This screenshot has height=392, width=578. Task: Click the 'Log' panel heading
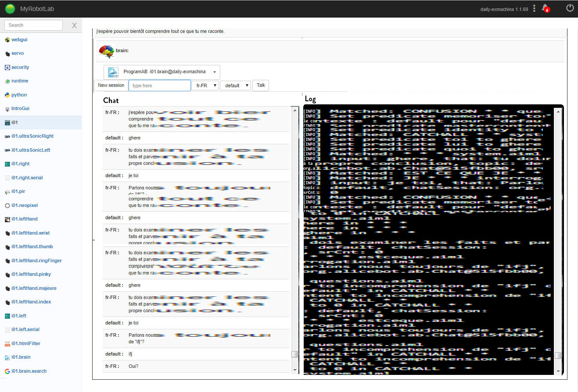[310, 99]
